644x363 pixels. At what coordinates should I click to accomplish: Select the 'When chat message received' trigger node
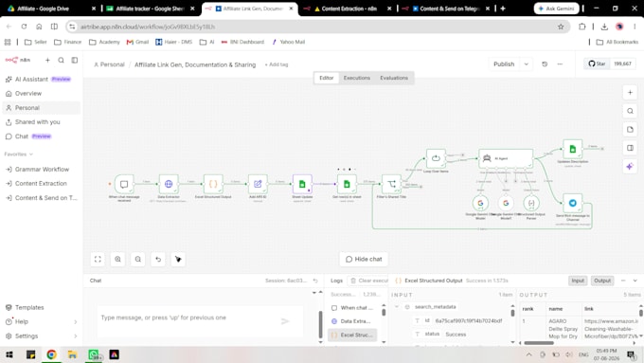tap(124, 184)
